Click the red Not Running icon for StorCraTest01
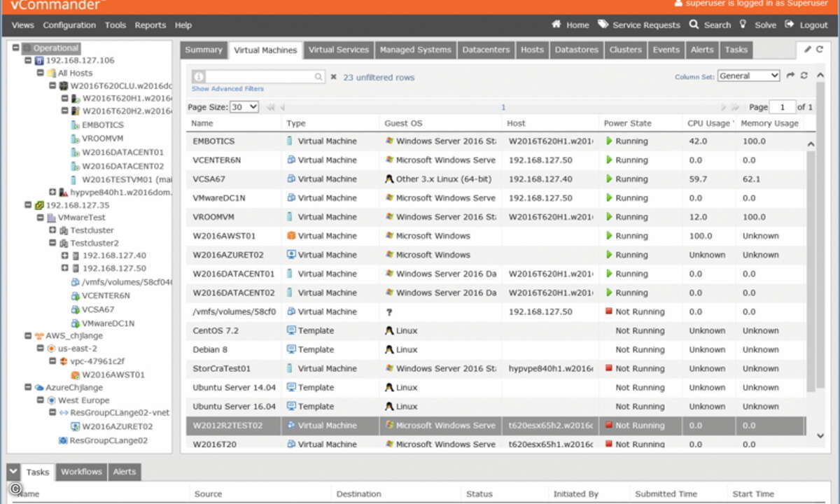This screenshot has height=504, width=840. click(x=609, y=368)
